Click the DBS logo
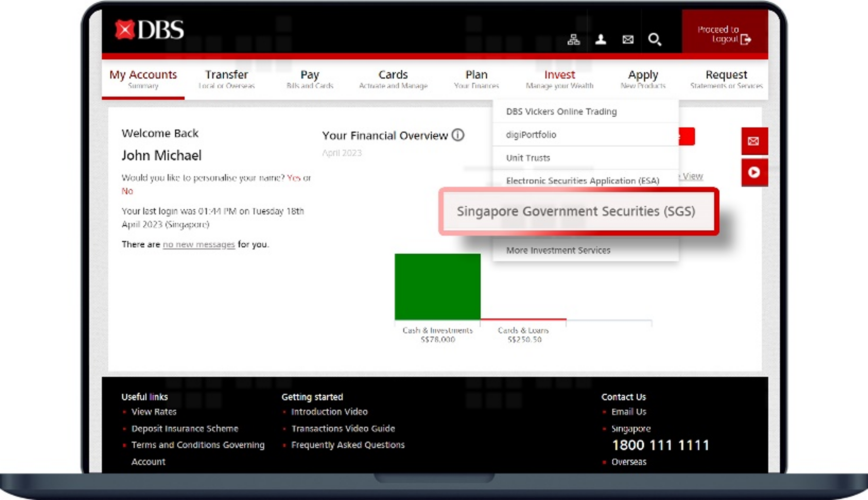Viewport: 868px width, 500px height. 149,30
